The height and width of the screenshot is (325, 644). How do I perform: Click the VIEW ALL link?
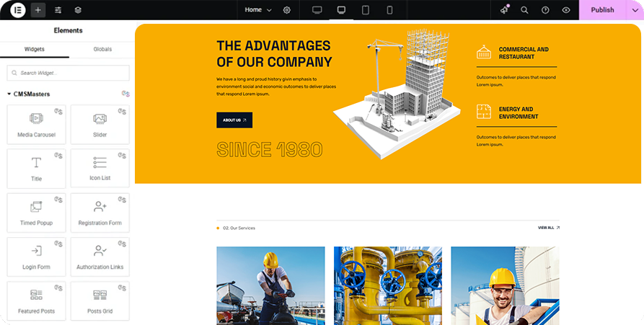[x=549, y=228]
